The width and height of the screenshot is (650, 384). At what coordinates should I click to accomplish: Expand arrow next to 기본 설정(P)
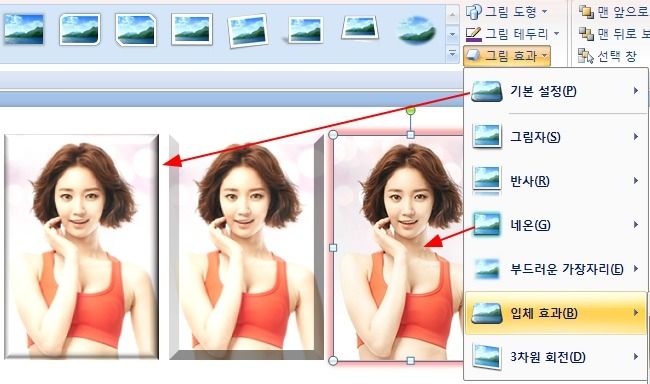636,90
